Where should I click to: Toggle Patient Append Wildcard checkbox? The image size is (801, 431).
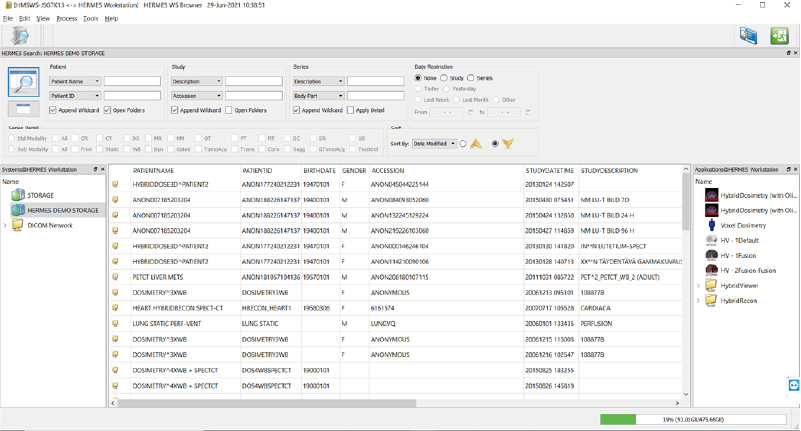click(53, 110)
